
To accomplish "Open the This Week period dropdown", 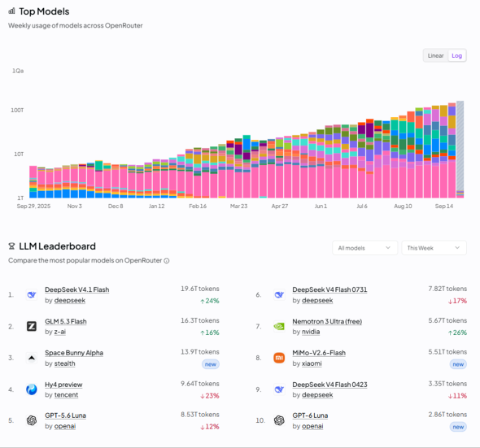I will tap(434, 248).
